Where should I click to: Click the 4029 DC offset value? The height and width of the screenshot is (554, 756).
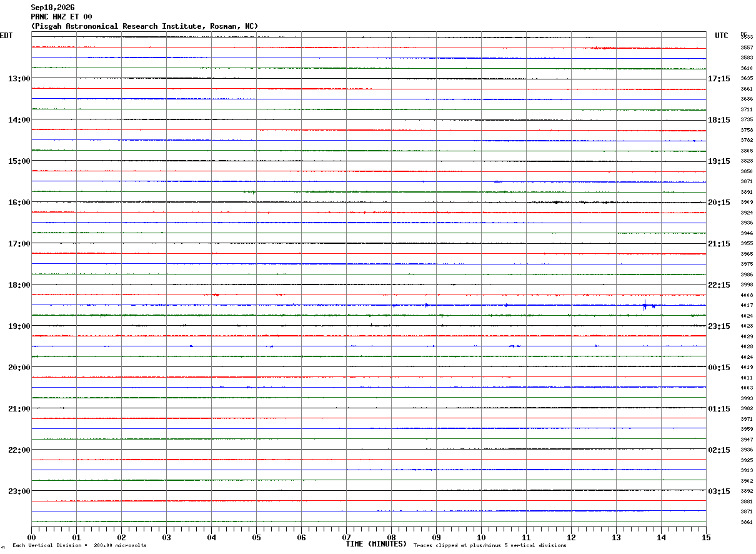[x=747, y=336]
